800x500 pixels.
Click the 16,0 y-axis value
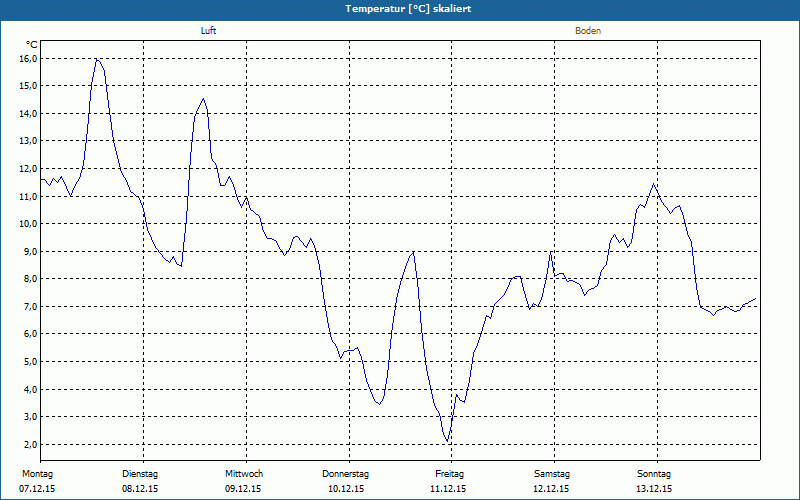click(29, 59)
